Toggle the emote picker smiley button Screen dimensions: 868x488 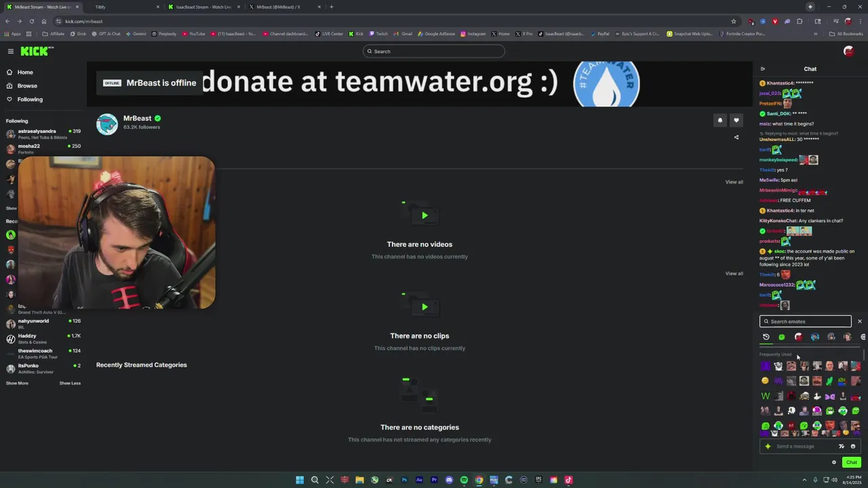(x=853, y=447)
